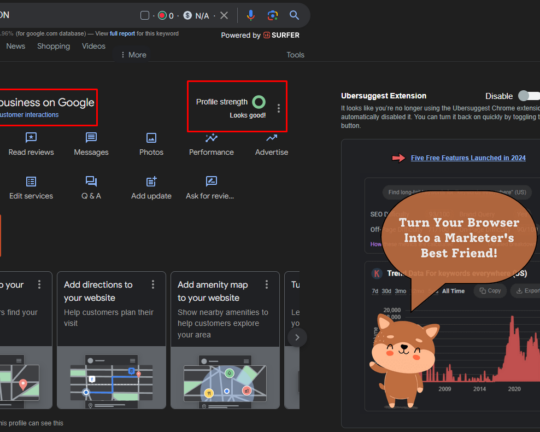Click the Copy trend data button
The image size is (540, 432).
click(490, 291)
